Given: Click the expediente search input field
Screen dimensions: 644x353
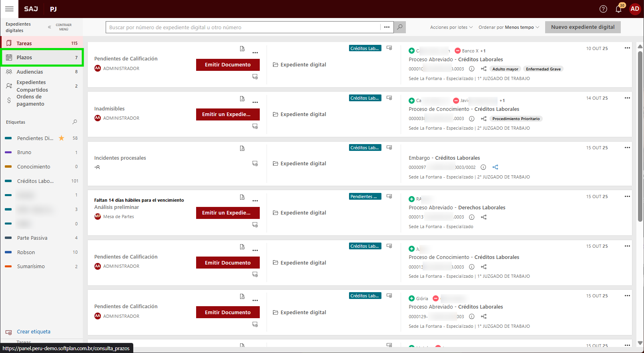Looking at the screenshot, I should [x=243, y=27].
